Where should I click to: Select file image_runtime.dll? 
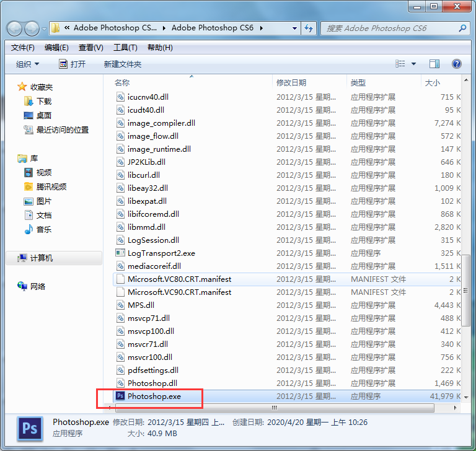coord(159,149)
